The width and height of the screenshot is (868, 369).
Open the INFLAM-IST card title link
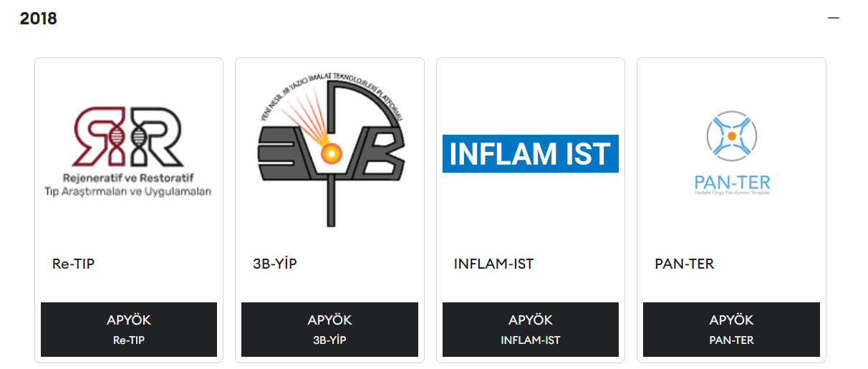(x=493, y=264)
